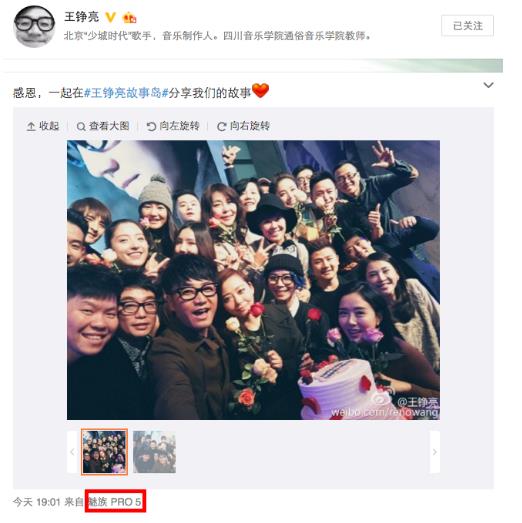Click the membership crown icon beside username

[x=129, y=17]
